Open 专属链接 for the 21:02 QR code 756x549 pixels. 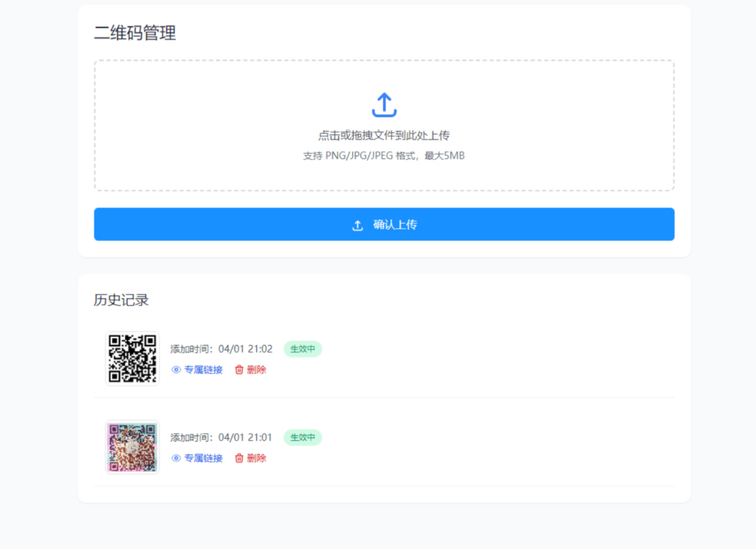(x=203, y=369)
